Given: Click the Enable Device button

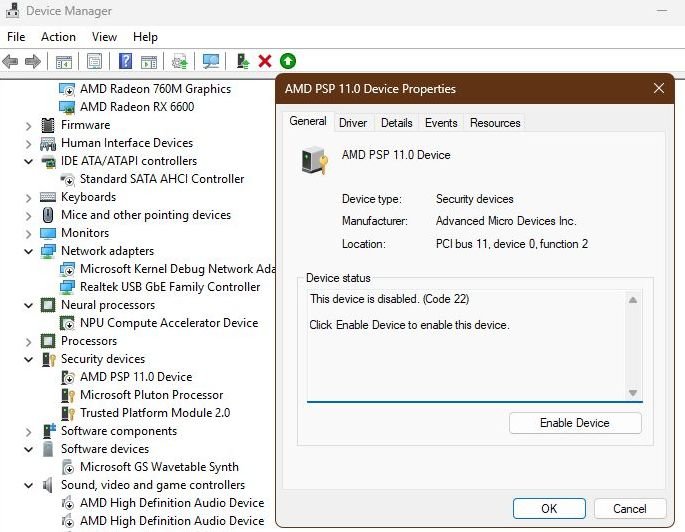Looking at the screenshot, I should pos(575,423).
